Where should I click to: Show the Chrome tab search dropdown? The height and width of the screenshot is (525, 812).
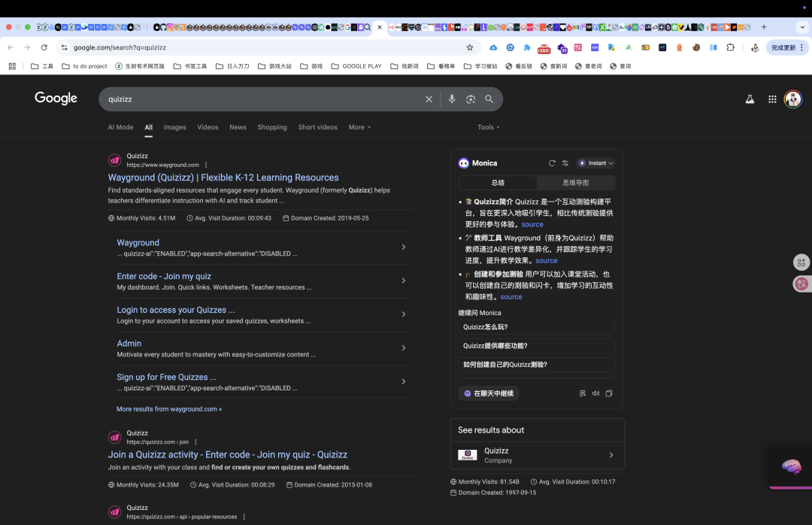802,27
